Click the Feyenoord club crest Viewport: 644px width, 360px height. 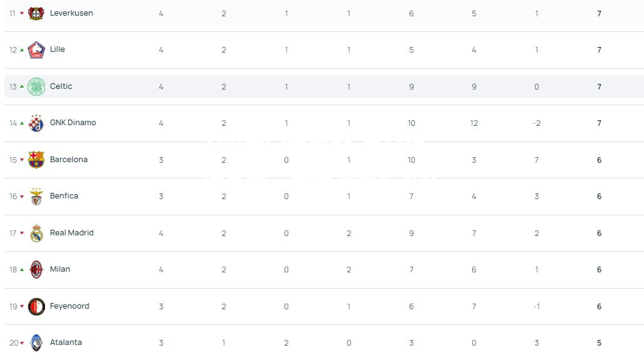(36, 306)
